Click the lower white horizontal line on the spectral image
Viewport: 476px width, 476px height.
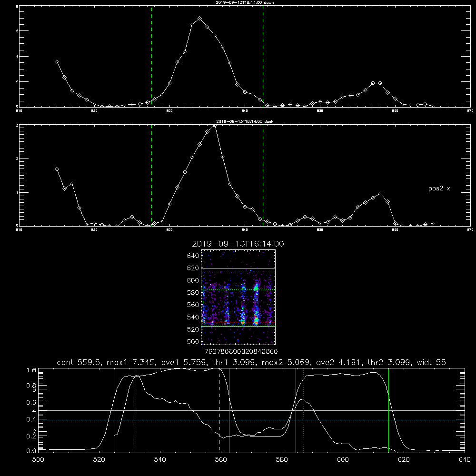click(238, 327)
